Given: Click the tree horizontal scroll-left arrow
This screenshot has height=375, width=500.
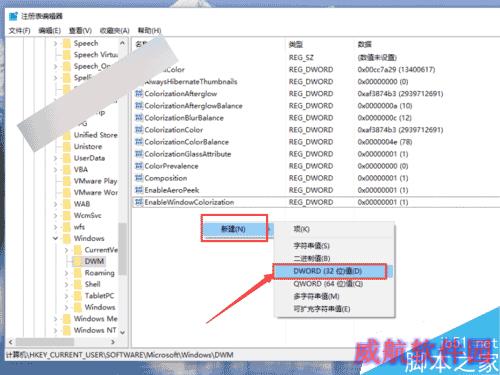Looking at the screenshot, I should point(11,342).
